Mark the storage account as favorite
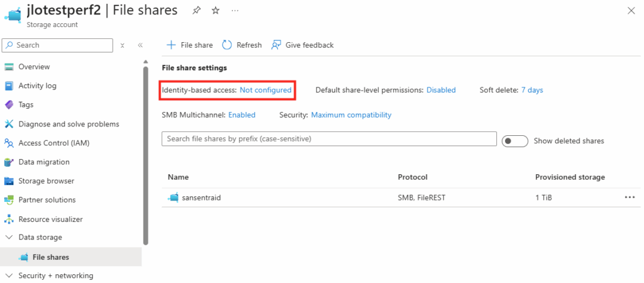The height and width of the screenshot is (283, 644). (216, 11)
